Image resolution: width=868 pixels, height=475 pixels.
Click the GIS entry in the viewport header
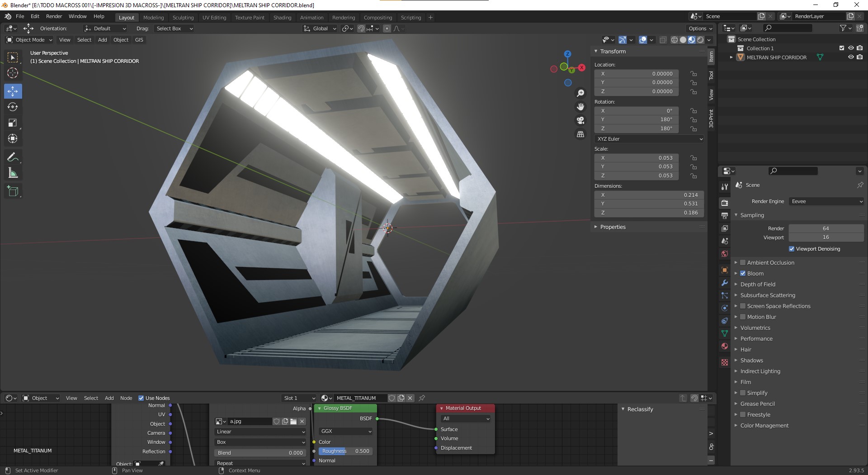[139, 40]
